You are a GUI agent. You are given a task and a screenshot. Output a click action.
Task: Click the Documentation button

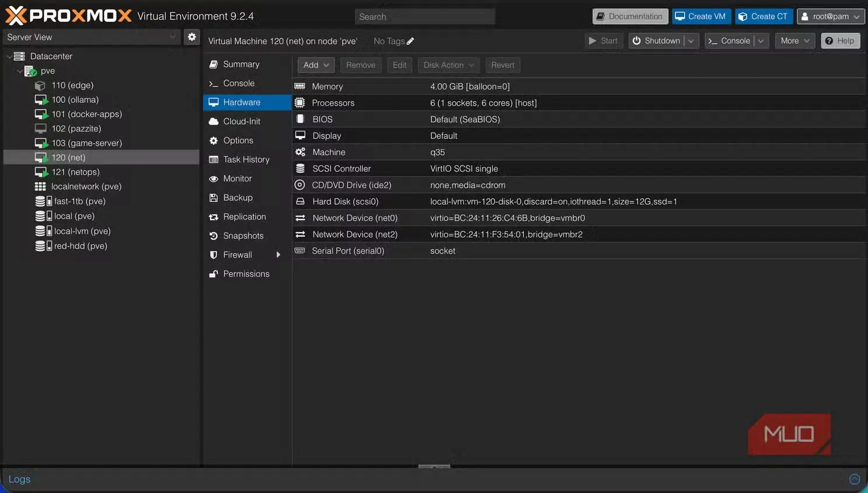coord(630,16)
